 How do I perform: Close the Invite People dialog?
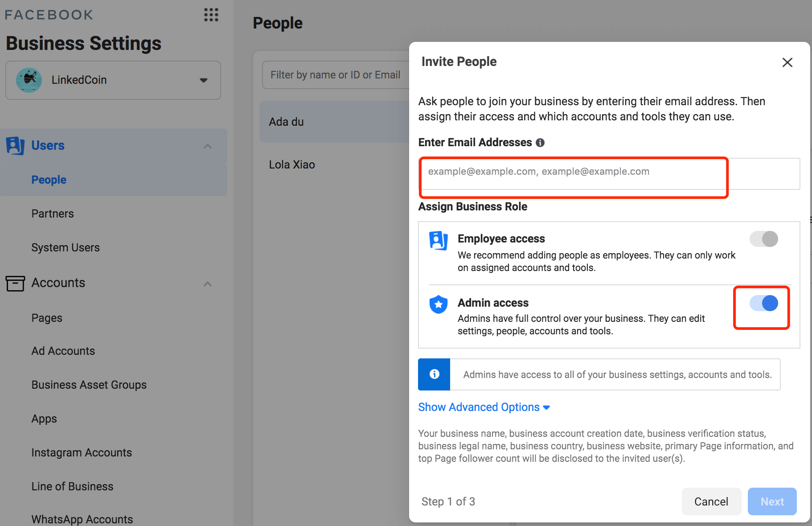(787, 62)
